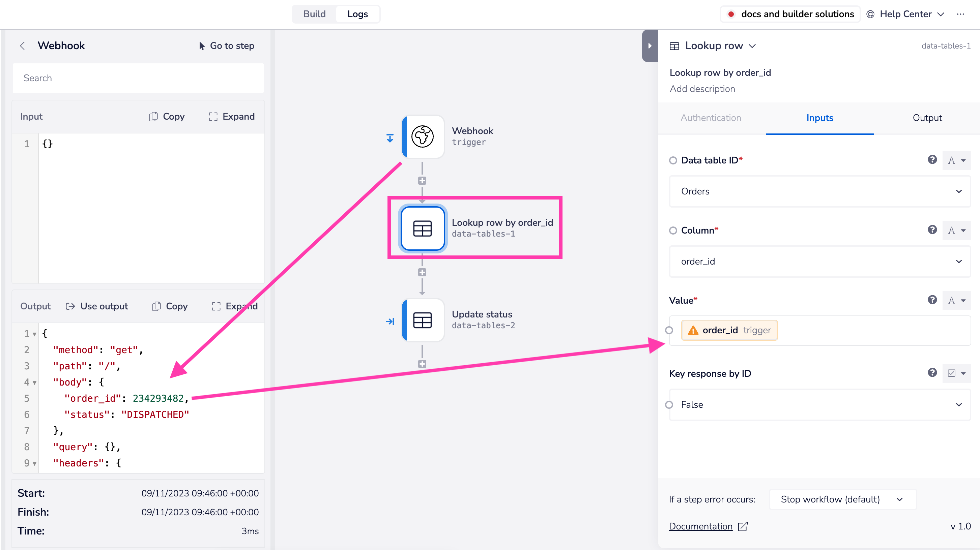The width and height of the screenshot is (980, 550).
Task: Switch to the Output tab
Action: (x=927, y=118)
